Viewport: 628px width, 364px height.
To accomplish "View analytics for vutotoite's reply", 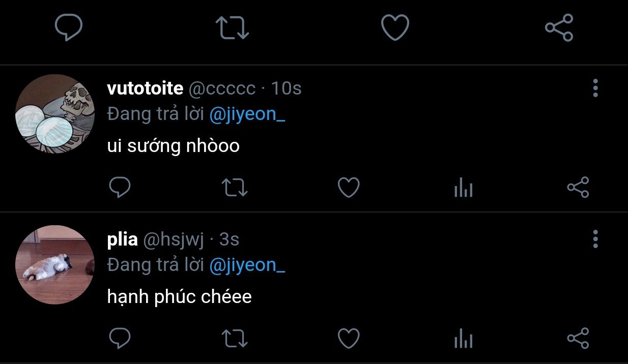I will (x=463, y=189).
